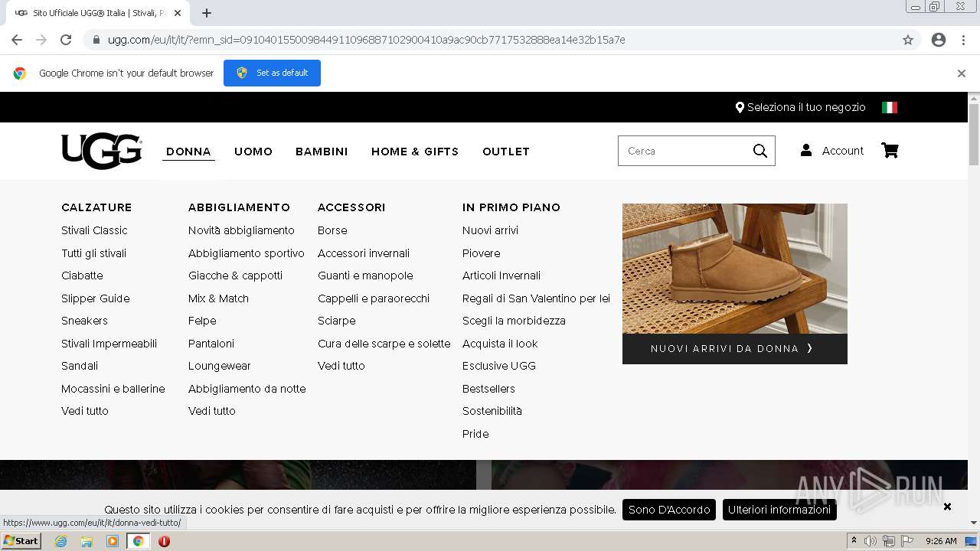The height and width of the screenshot is (551, 980).
Task: Open Pride link
Action: [x=475, y=434]
